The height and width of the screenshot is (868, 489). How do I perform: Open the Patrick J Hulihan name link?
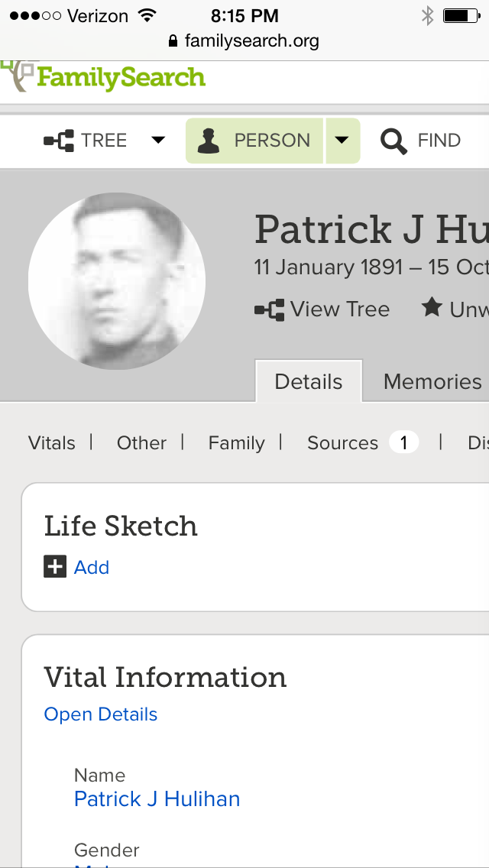coord(157,798)
